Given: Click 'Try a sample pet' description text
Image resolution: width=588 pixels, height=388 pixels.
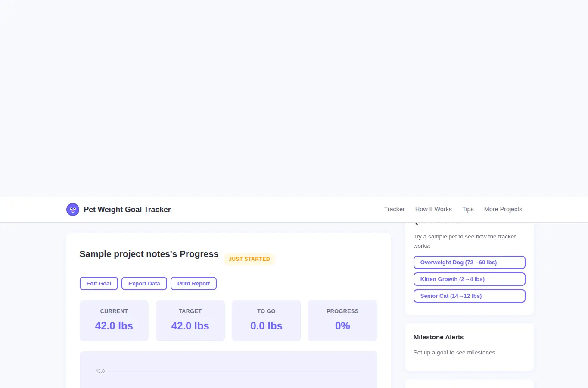Looking at the screenshot, I should 464,241.
